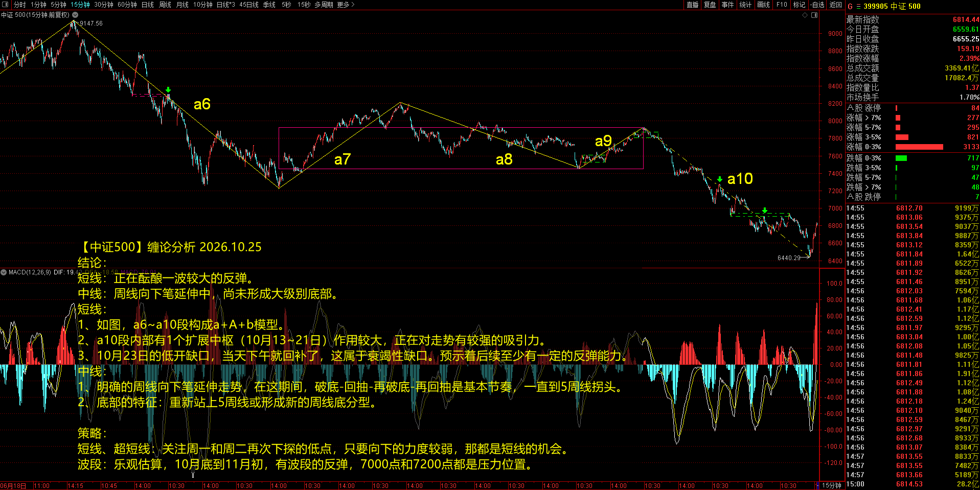Click the green arrow marker near a6

click(x=168, y=90)
